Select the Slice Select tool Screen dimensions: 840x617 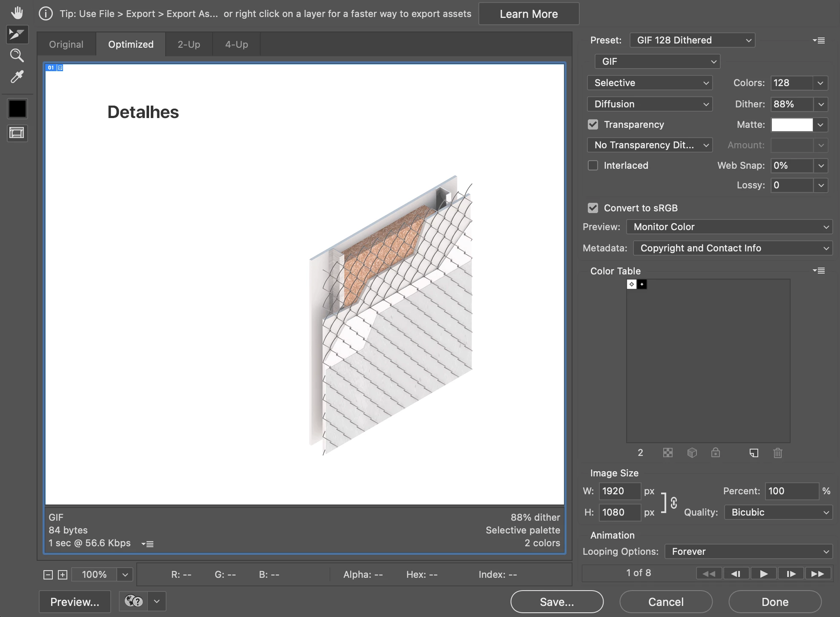tap(17, 34)
